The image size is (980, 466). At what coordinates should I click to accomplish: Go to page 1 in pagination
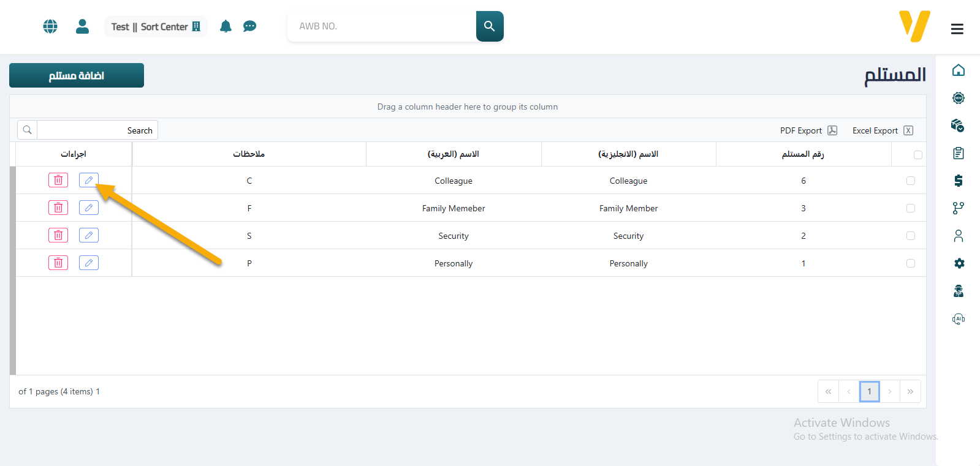pyautogui.click(x=869, y=391)
